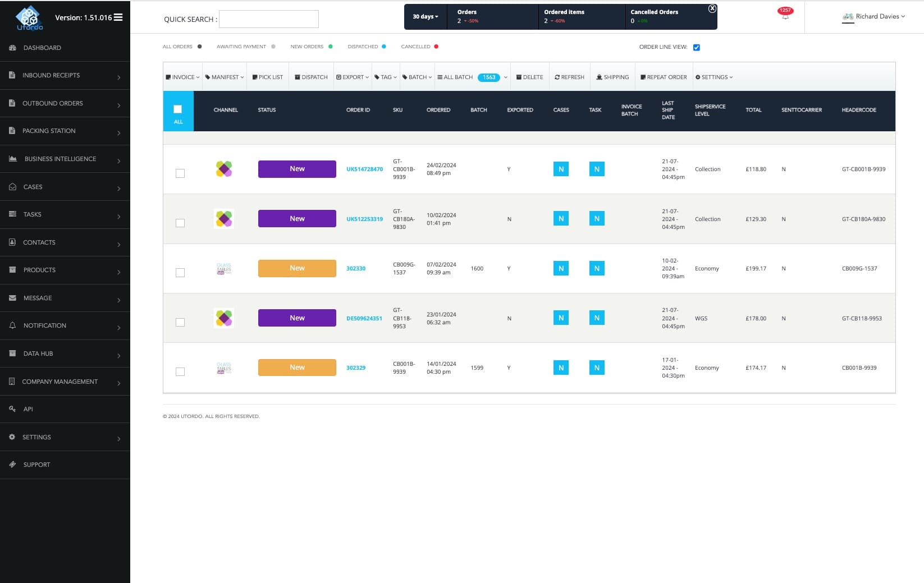Open Contacts from the sidebar menu
Viewport: 924px width, 583px height.
pyautogui.click(x=39, y=242)
